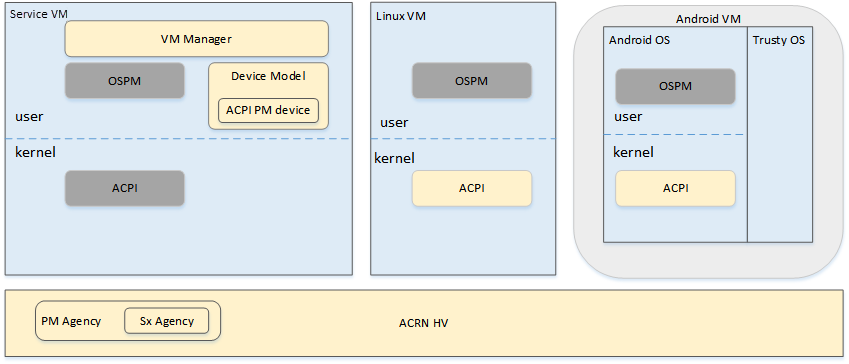Select the Trusty OS column
Image resolution: width=849 pixels, height=364 pixels.
pos(780,134)
